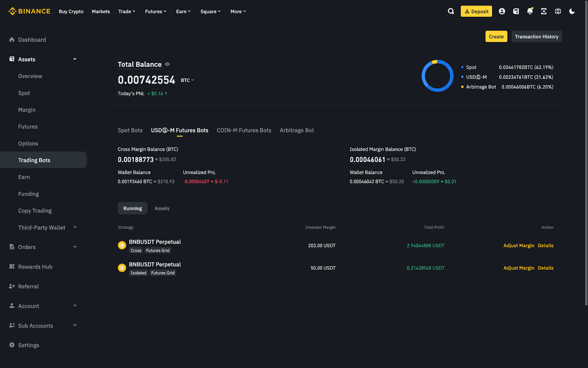Click the balance allocation donut chart

(x=437, y=76)
